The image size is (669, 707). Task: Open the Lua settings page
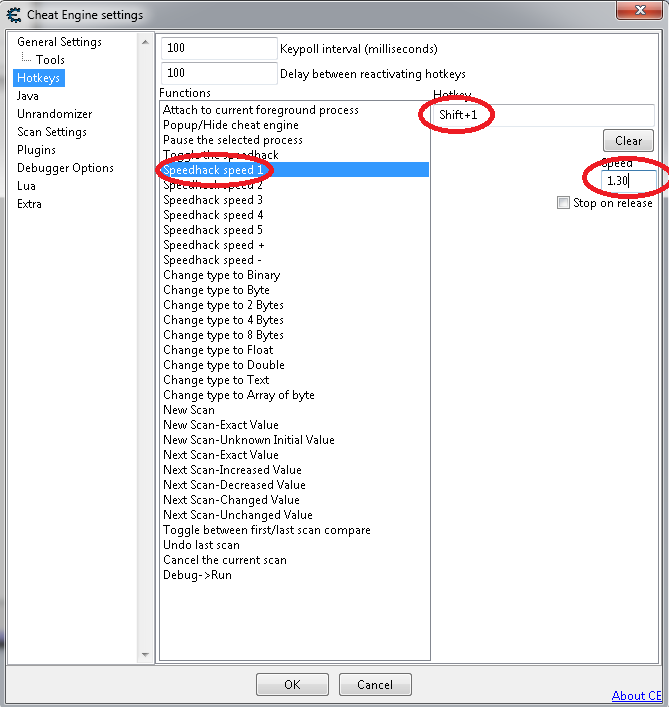(x=26, y=186)
